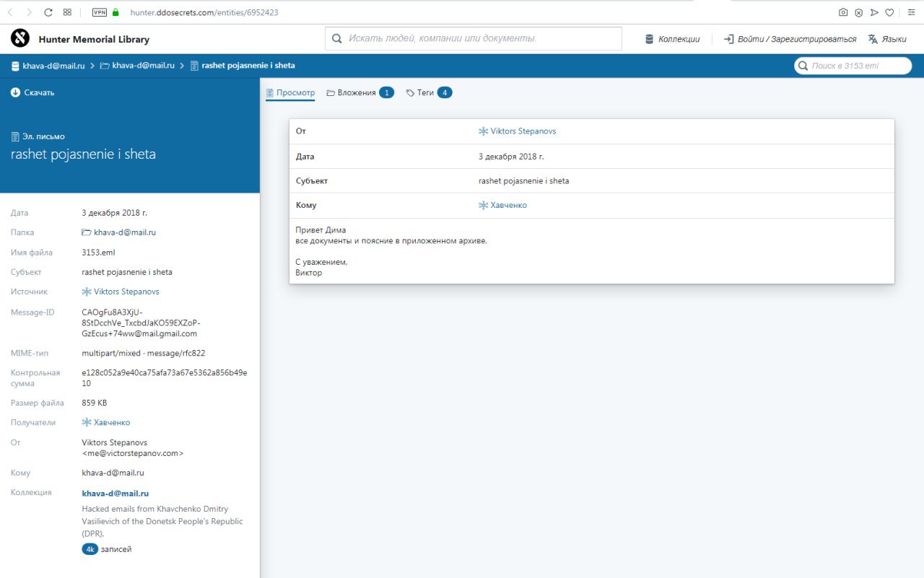Viewport: 924px width, 578px height.
Task: Select email body line "Привет Дима"
Action: (321, 230)
